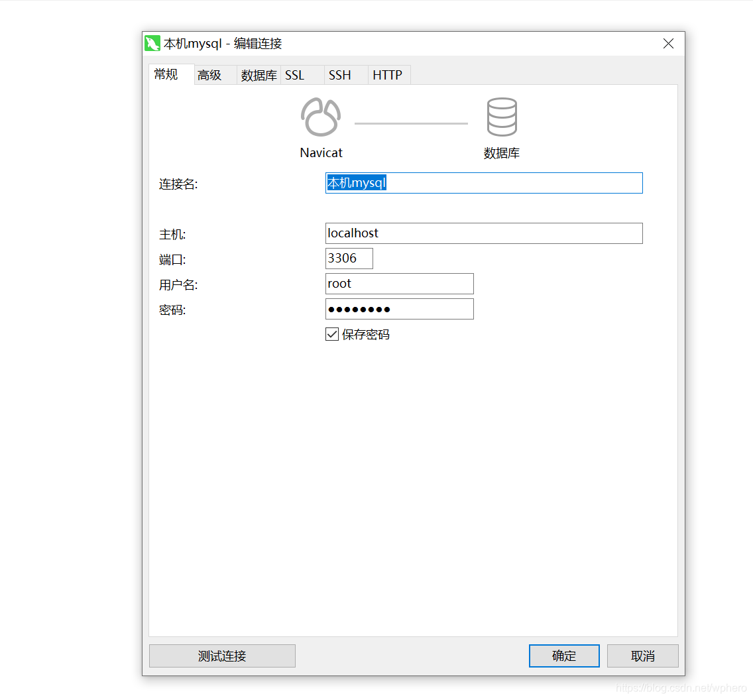
Task: Click the 连接名: label
Action: [x=179, y=184]
